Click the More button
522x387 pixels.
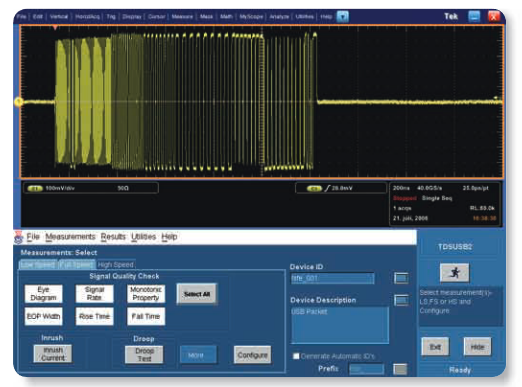[x=198, y=355]
